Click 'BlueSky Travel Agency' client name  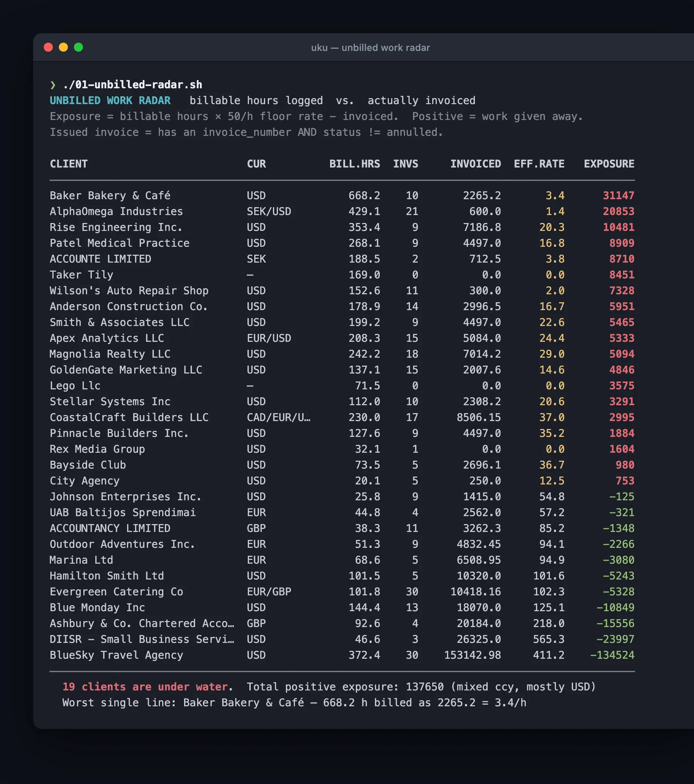pos(117,655)
